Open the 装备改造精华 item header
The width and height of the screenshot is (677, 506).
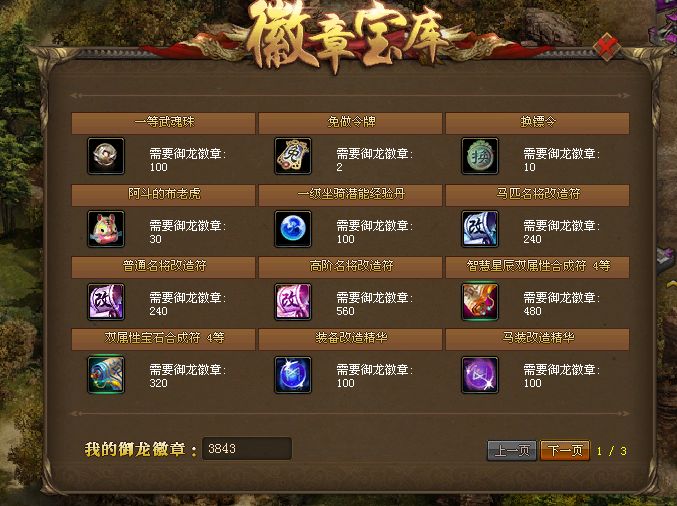351,338
